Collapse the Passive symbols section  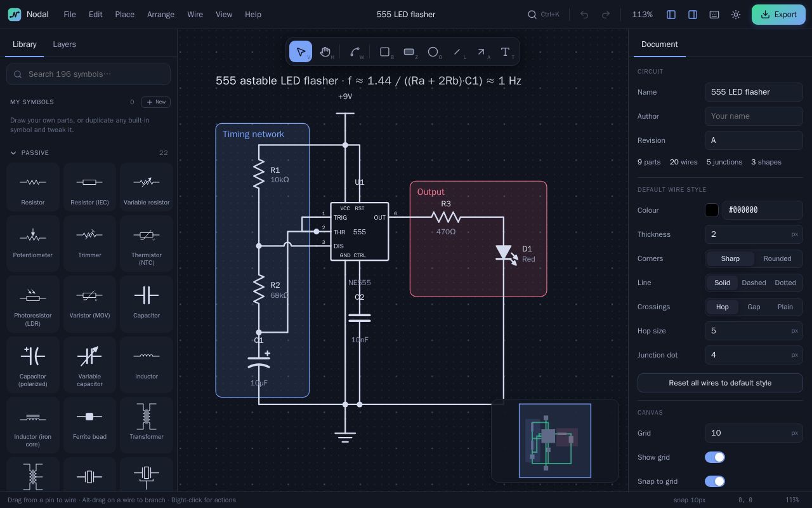[x=89, y=153]
